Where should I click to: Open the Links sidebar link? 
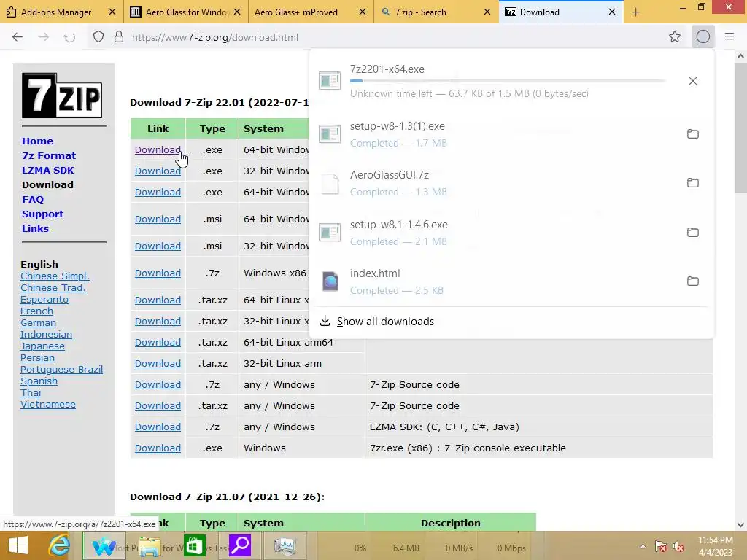tap(35, 228)
